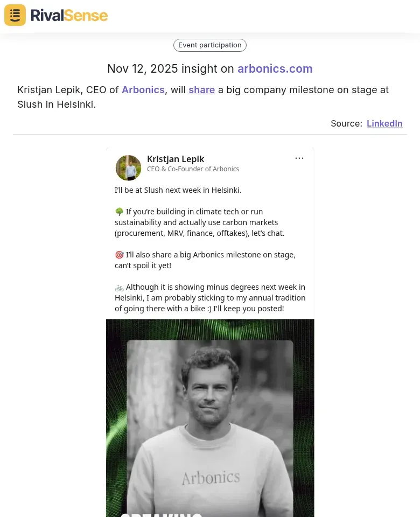
Task: Click the tree emoji in the post
Action: pyautogui.click(x=119, y=212)
